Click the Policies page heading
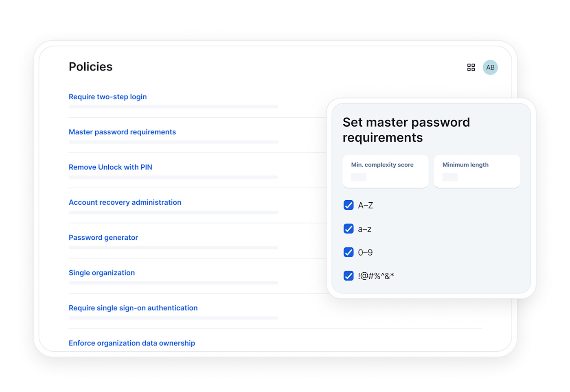The height and width of the screenshot is (392, 570). 90,66
